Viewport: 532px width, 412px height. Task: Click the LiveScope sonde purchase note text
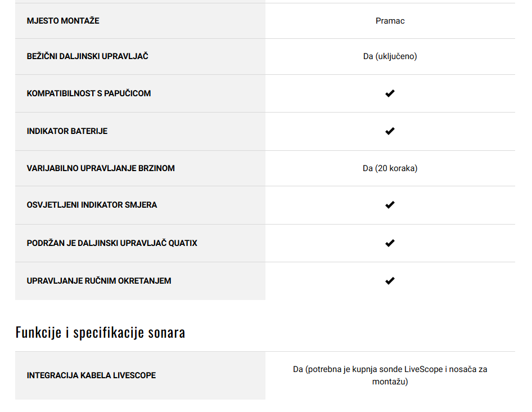[x=390, y=375]
